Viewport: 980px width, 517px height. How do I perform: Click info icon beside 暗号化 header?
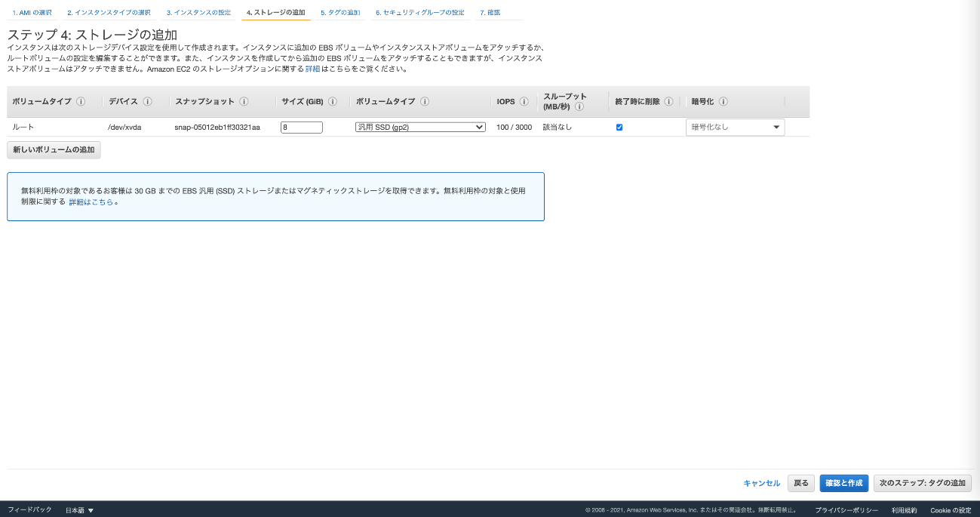pos(723,102)
